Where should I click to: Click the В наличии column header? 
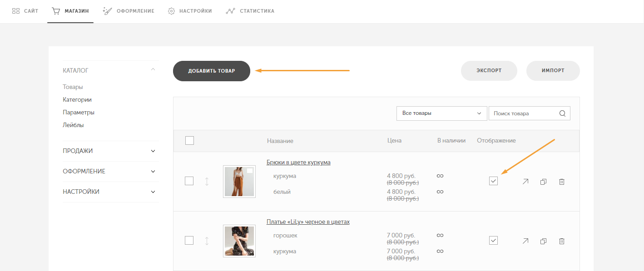pos(451,141)
